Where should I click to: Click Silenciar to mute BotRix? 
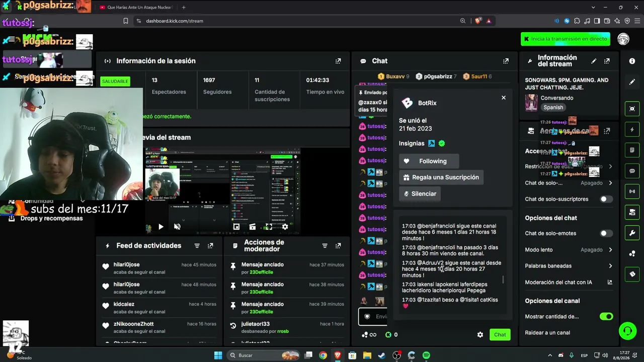(x=420, y=194)
